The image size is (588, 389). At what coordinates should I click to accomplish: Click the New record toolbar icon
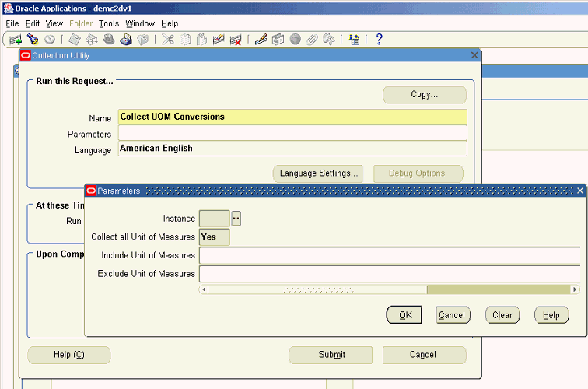tap(16, 40)
